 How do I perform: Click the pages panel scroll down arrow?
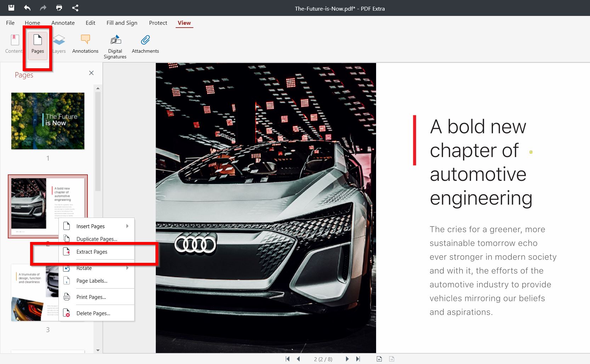click(98, 350)
